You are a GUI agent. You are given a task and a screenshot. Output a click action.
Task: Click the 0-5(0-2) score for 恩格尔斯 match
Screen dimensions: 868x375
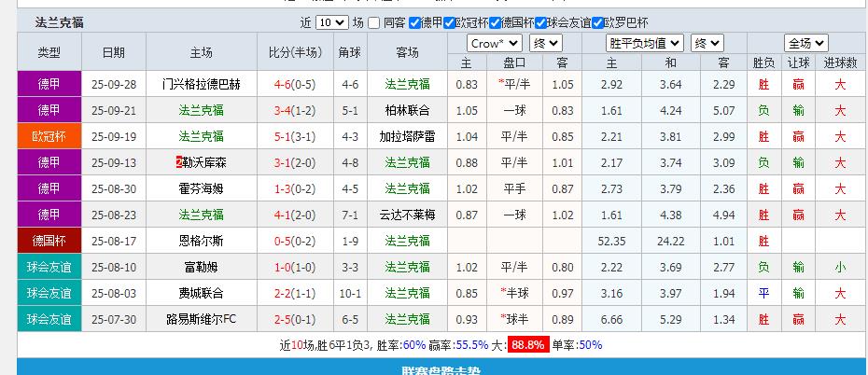click(295, 241)
